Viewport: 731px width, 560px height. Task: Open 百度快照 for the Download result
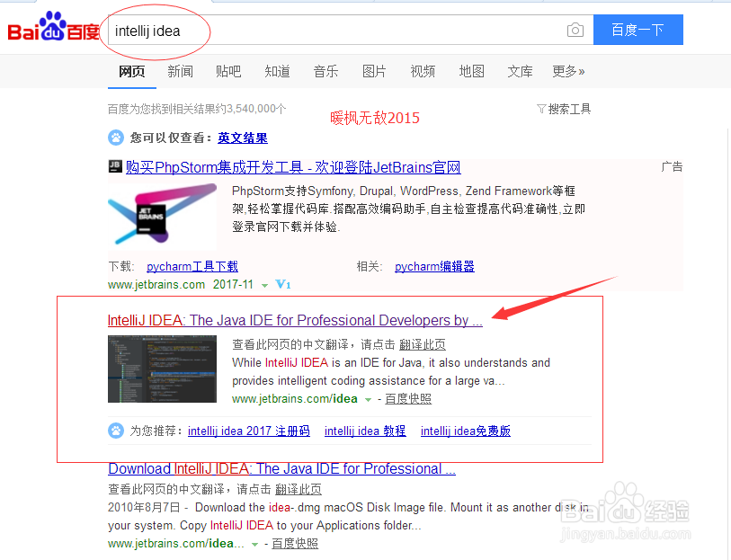(x=295, y=544)
